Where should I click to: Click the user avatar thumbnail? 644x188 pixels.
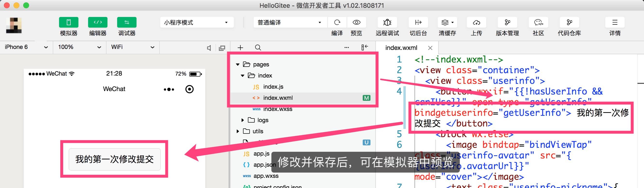(x=14, y=25)
